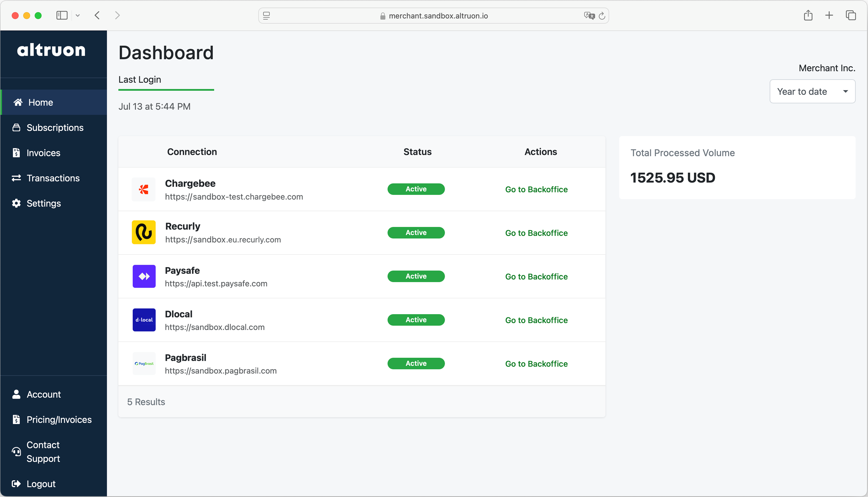Go to Backoffice for Paysafe
Viewport: 868px width, 497px height.
click(536, 276)
